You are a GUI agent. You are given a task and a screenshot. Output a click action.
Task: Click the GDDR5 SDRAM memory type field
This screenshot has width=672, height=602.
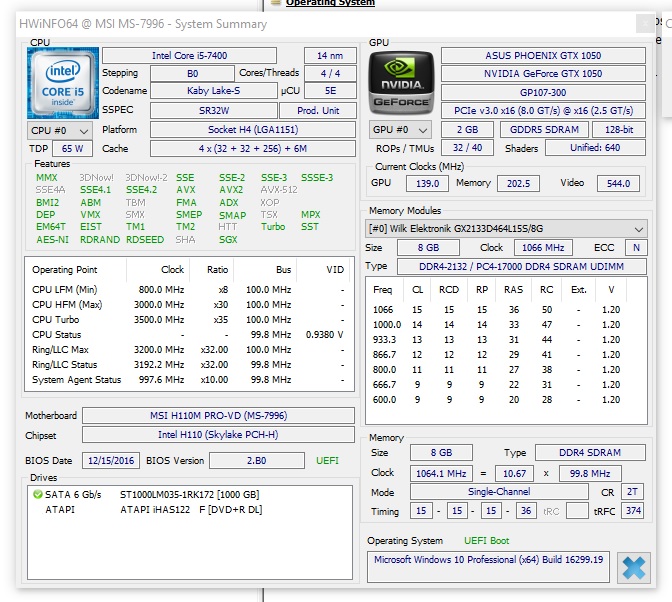click(x=544, y=129)
